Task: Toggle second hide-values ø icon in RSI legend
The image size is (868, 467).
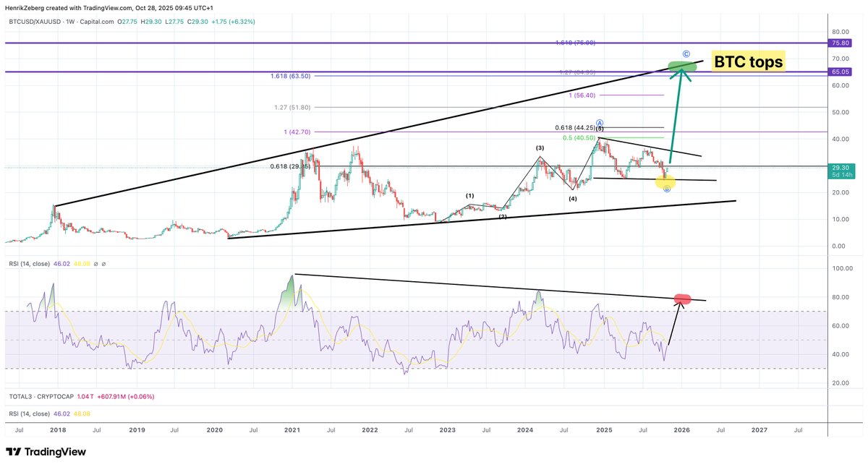Action: pyautogui.click(x=103, y=264)
